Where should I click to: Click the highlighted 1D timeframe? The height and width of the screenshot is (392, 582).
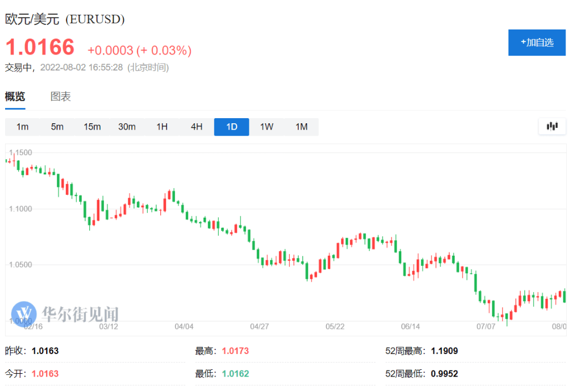(231, 127)
